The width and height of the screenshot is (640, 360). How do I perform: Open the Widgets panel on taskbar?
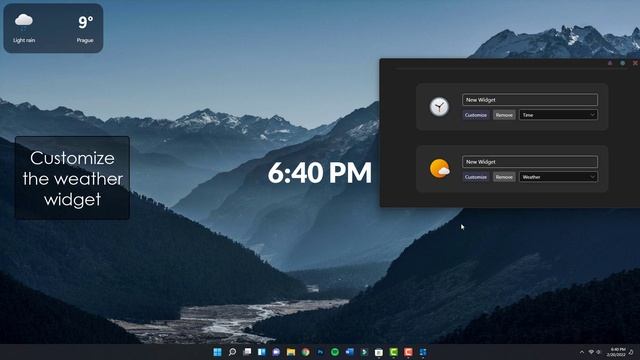click(262, 352)
